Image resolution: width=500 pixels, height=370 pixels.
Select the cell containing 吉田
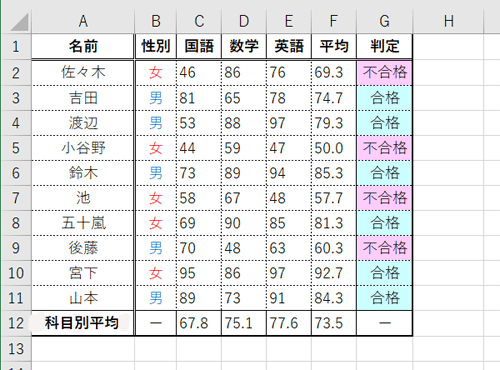click(83, 98)
